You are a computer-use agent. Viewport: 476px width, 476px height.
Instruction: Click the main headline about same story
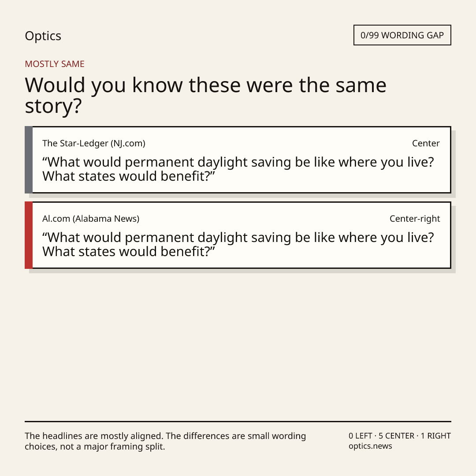[x=205, y=95]
